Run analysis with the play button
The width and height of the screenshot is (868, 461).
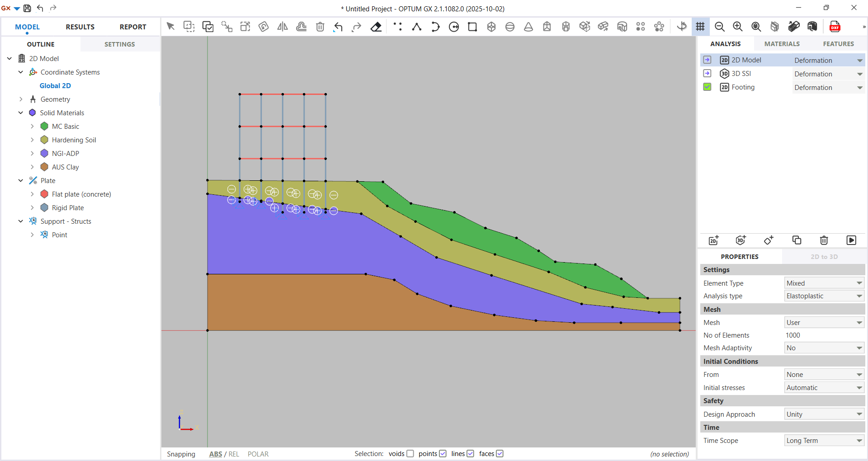point(851,240)
